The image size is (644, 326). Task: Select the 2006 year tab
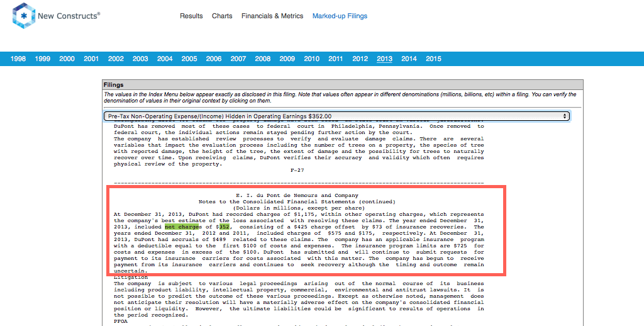coord(214,59)
